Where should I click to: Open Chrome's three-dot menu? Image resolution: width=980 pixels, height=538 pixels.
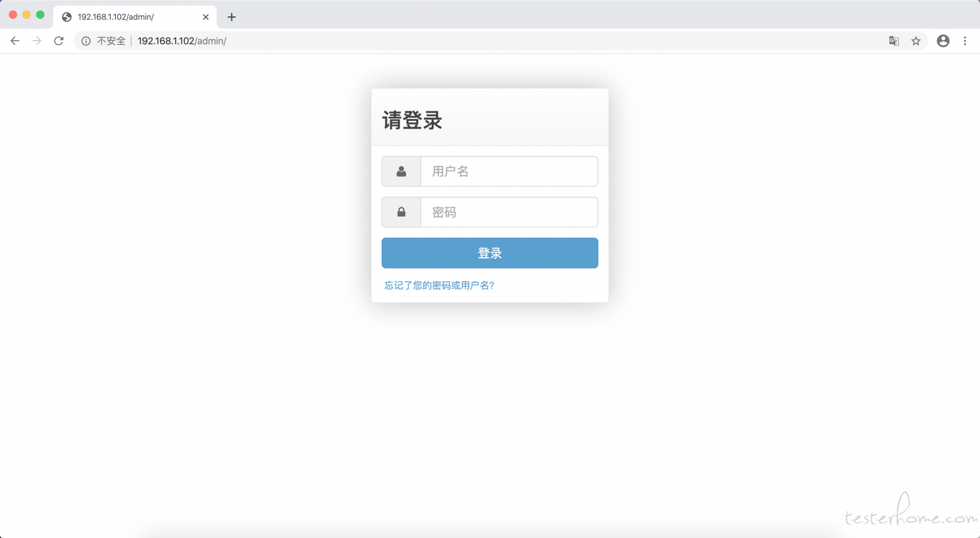965,41
